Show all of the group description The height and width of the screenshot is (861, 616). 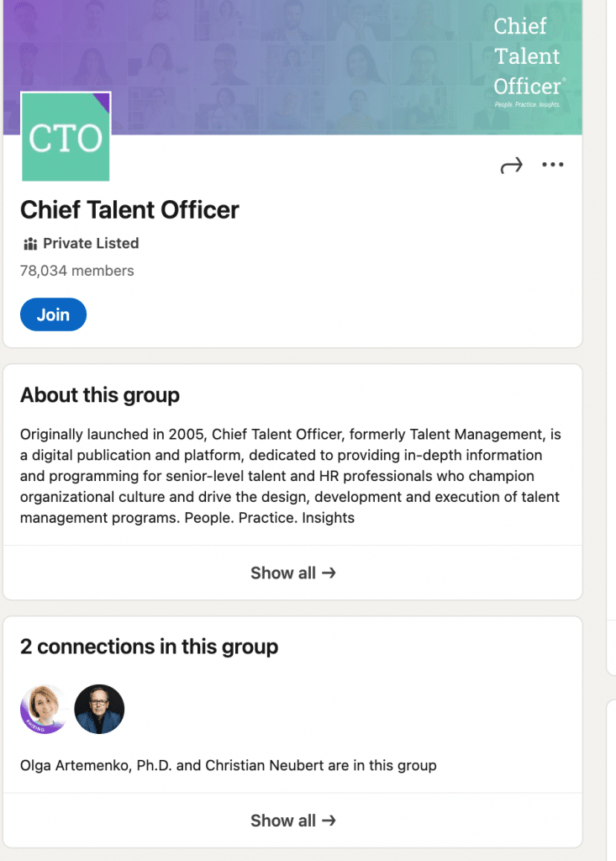click(x=293, y=573)
